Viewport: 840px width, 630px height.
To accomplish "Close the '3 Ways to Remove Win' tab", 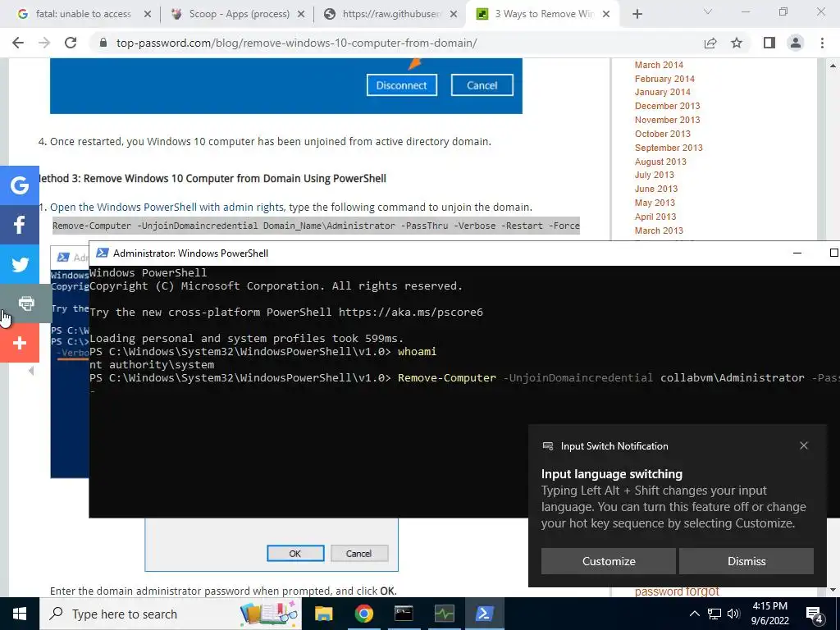I will click(606, 15).
